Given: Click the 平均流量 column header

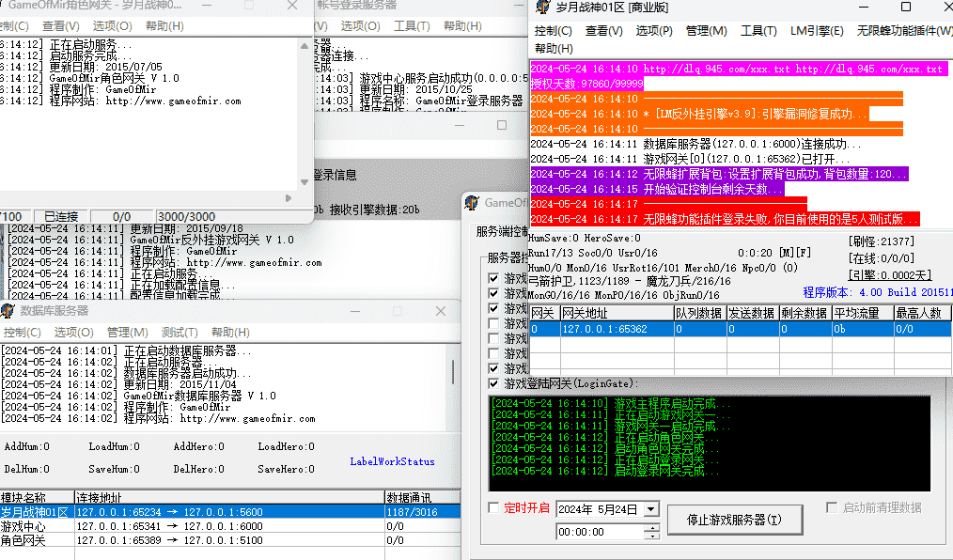Looking at the screenshot, I should [x=862, y=314].
